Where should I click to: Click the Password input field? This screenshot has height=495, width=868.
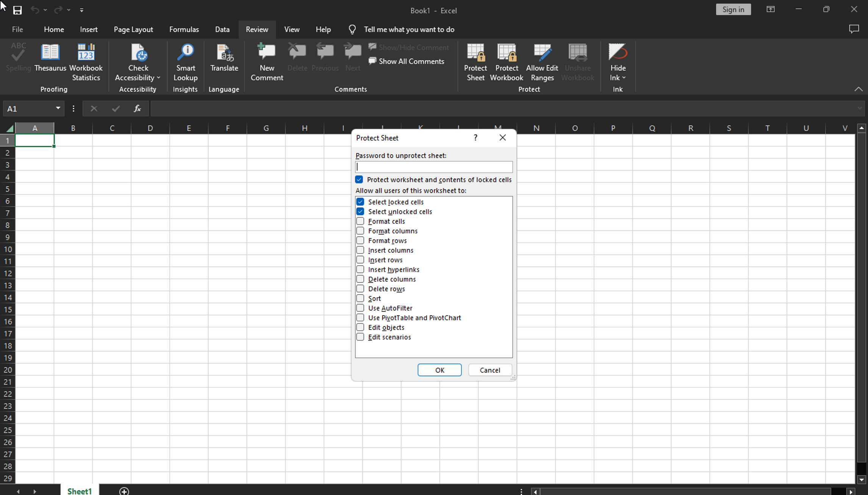pyautogui.click(x=433, y=167)
